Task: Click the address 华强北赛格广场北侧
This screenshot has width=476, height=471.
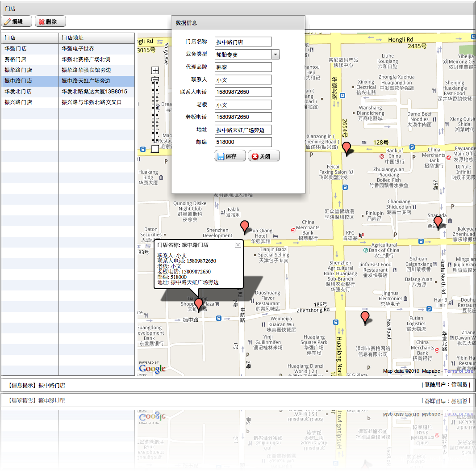Action: tap(86, 59)
